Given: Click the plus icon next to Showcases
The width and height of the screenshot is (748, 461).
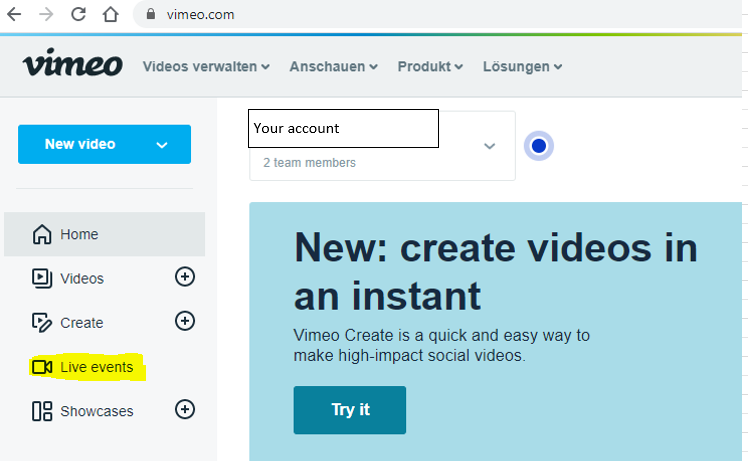Looking at the screenshot, I should (185, 409).
